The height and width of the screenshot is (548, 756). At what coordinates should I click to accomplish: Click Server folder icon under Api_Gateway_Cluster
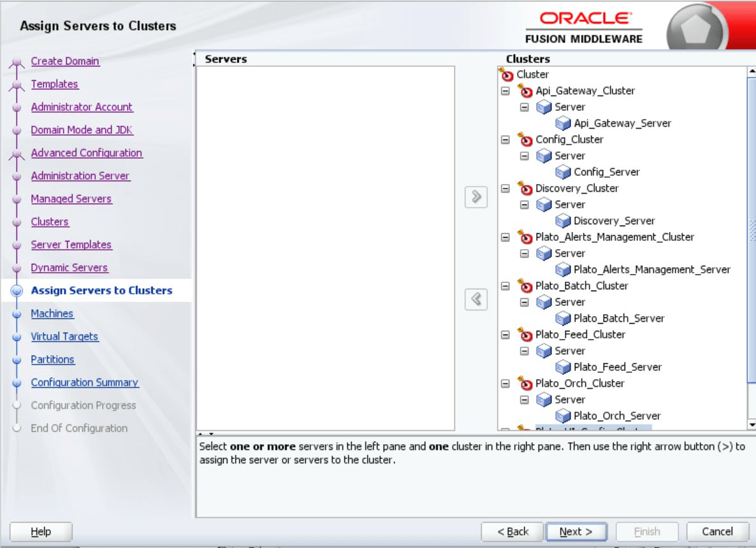click(544, 107)
